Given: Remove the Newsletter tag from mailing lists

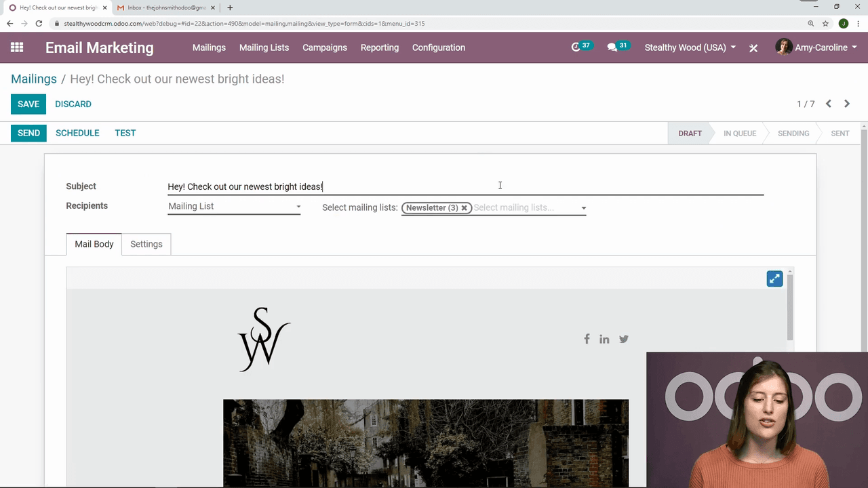Looking at the screenshot, I should (465, 208).
